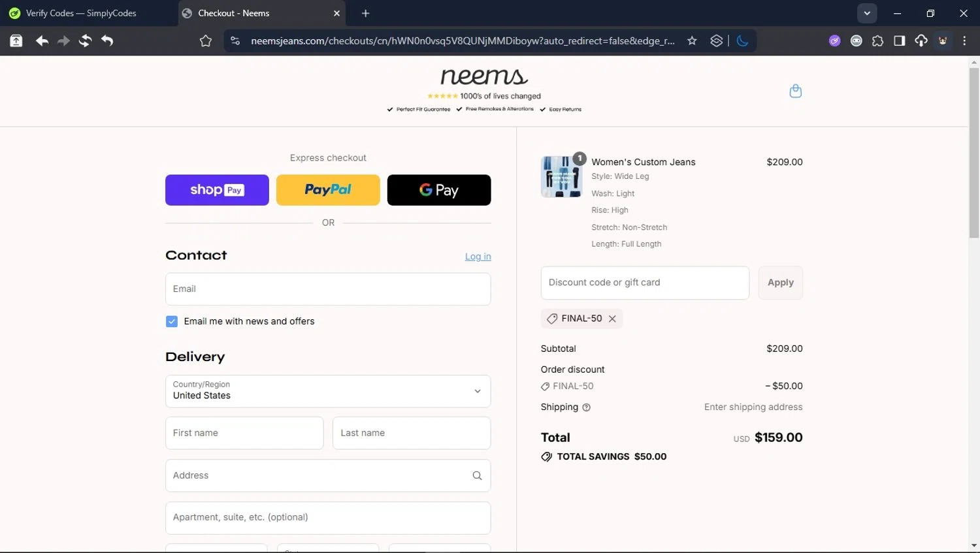Click the layered shield icon in address bar
This screenshot has height=553, width=980.
tap(717, 40)
